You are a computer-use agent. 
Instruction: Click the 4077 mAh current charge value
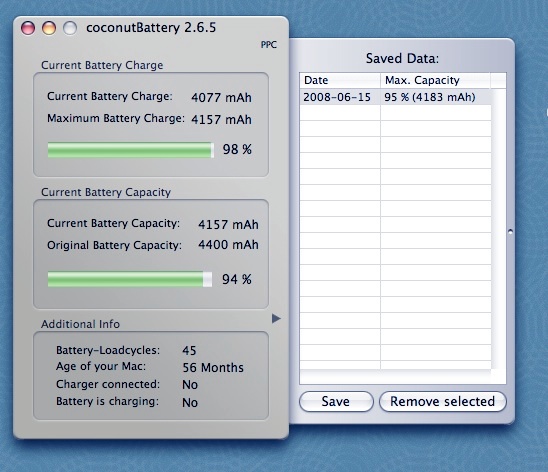[221, 97]
